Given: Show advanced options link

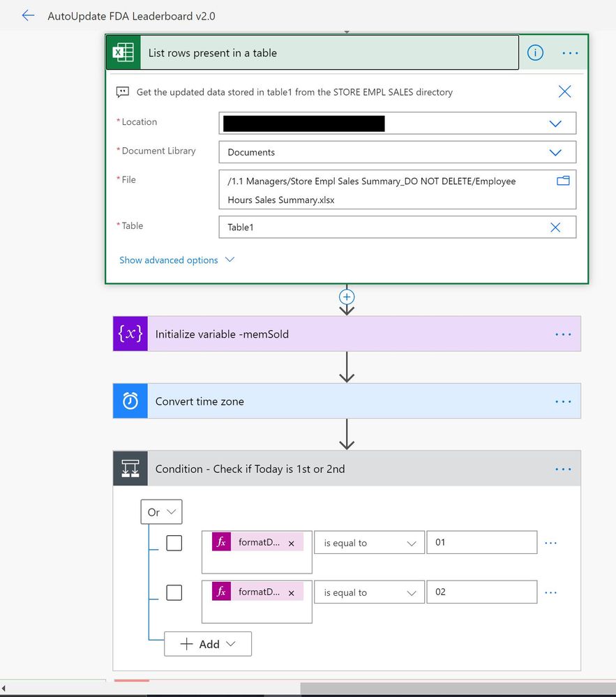Looking at the screenshot, I should (168, 260).
